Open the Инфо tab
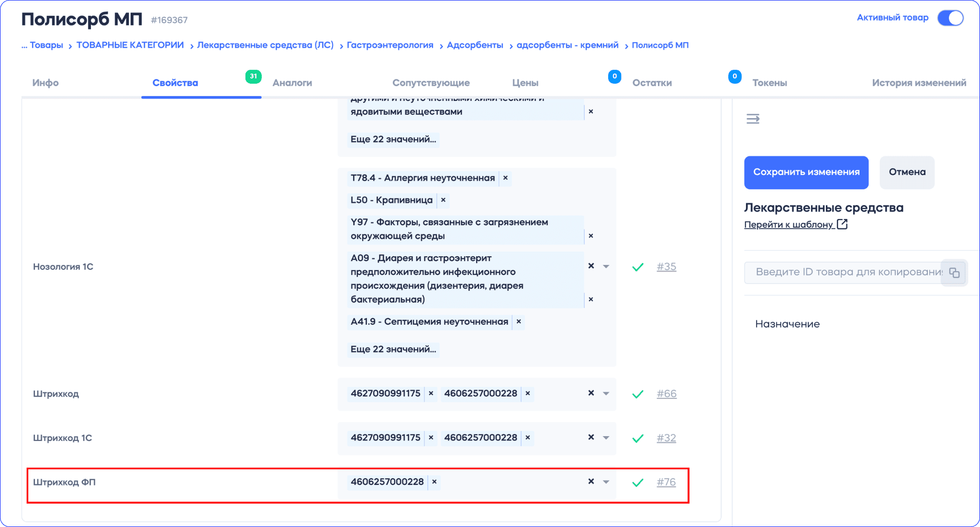This screenshot has width=980, height=527. (45, 83)
